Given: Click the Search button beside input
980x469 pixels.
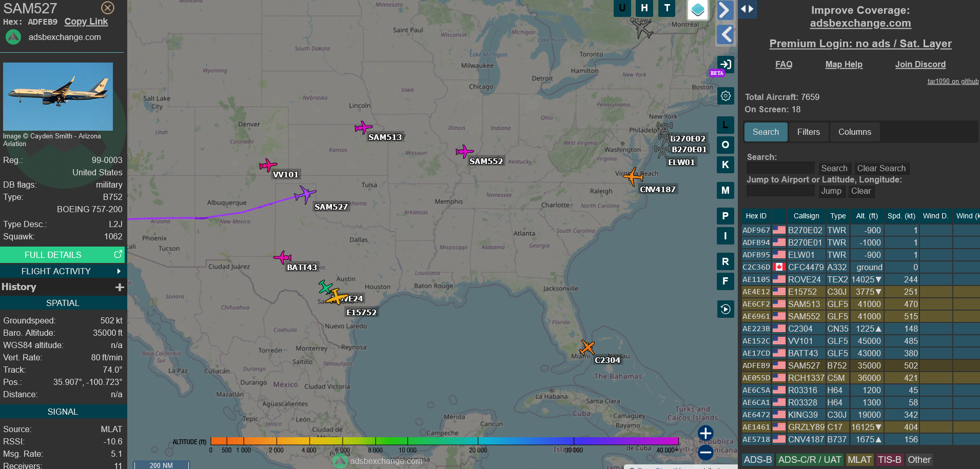Looking at the screenshot, I should 834,168.
